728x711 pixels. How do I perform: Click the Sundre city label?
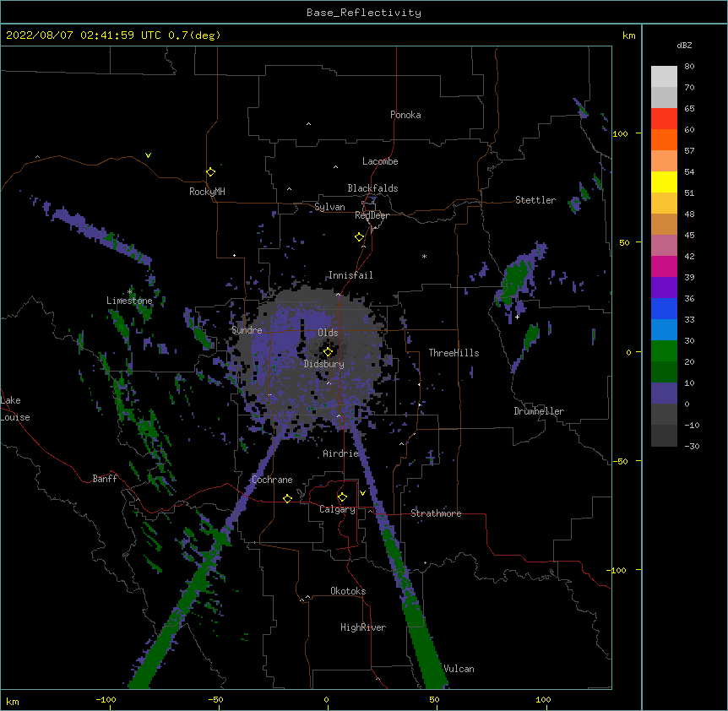tap(247, 330)
